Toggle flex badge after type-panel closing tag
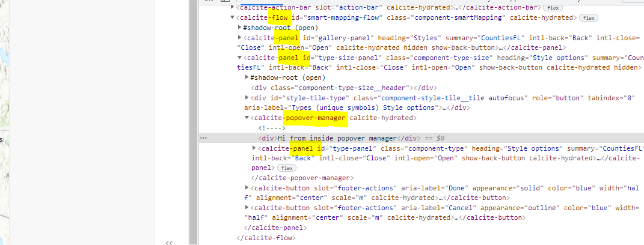Viewport: 644px width, 245px height. click(287, 168)
